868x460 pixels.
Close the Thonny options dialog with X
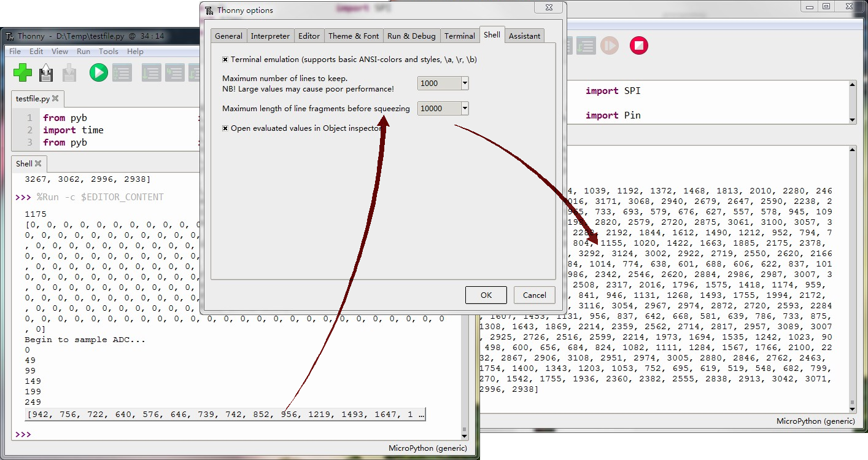(x=548, y=7)
